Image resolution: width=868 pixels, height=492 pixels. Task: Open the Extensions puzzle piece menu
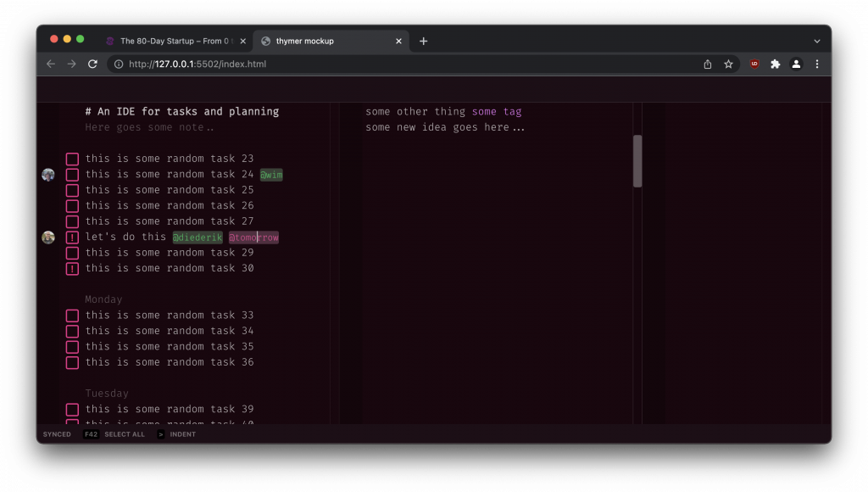pyautogui.click(x=775, y=64)
